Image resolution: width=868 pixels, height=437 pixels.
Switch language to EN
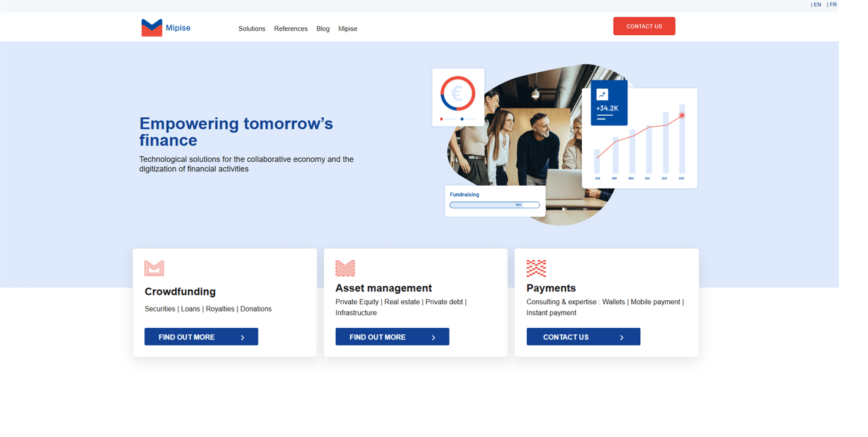pyautogui.click(x=816, y=5)
